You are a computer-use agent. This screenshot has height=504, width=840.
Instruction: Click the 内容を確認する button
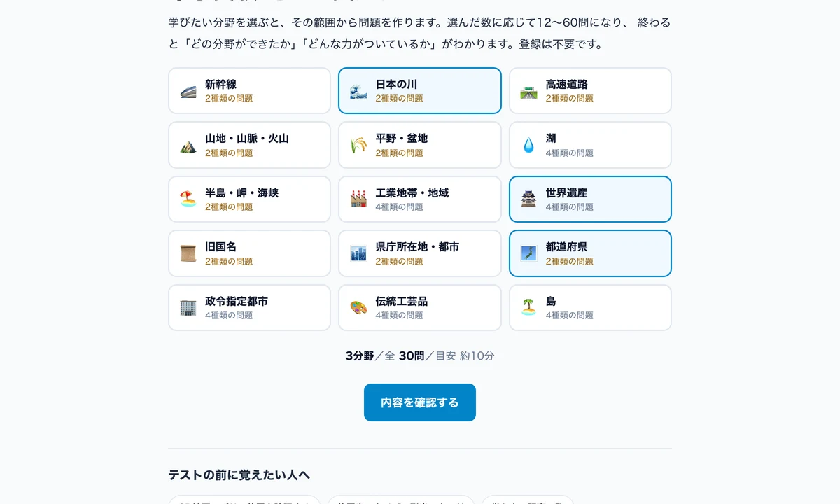point(420,402)
